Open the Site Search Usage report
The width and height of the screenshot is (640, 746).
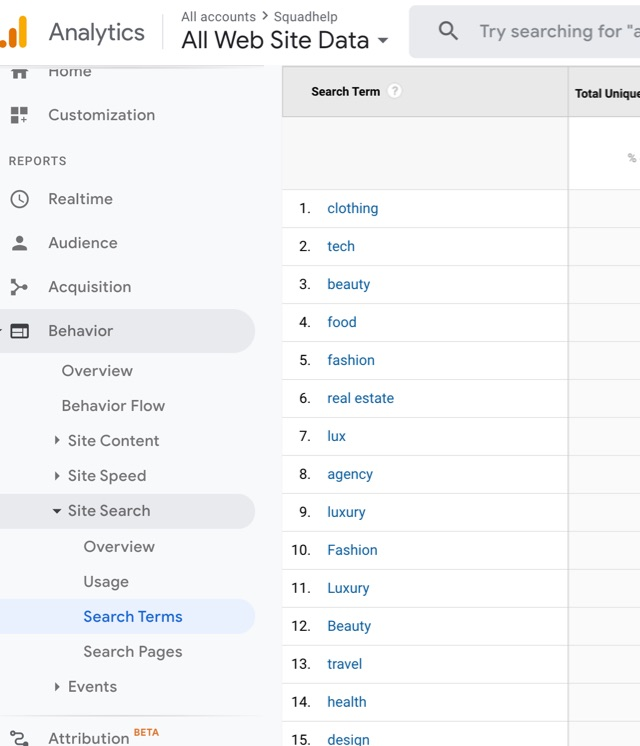[106, 582]
